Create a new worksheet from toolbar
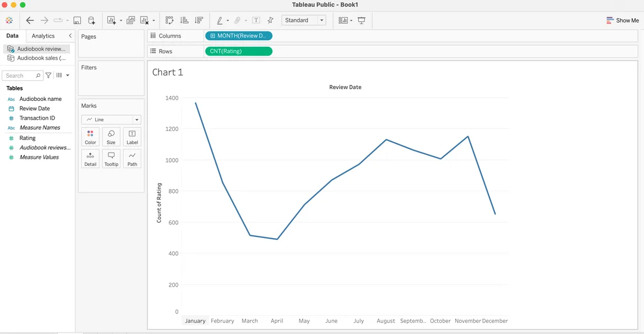The height and width of the screenshot is (334, 644). pos(112,20)
